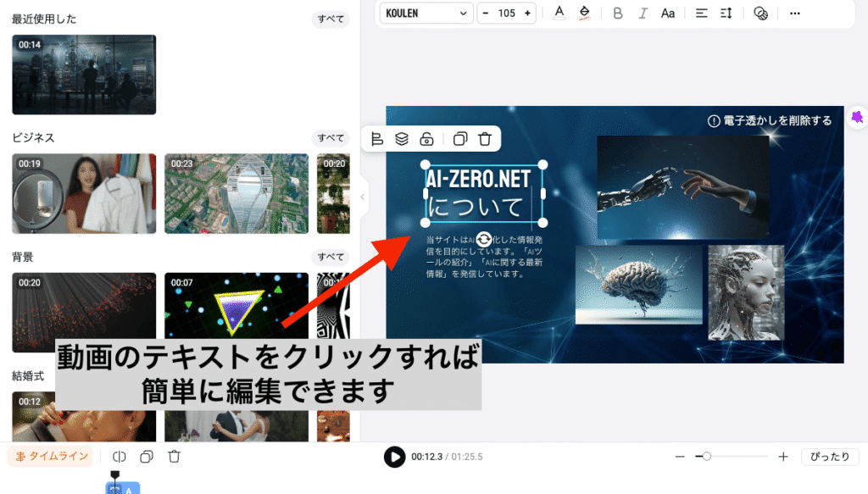Image resolution: width=868 pixels, height=494 pixels.
Task: Change letter case with Aa icon
Action: (668, 14)
